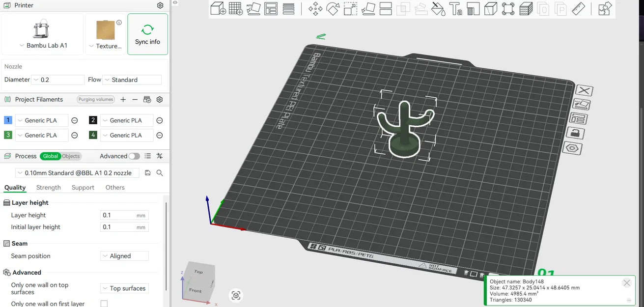This screenshot has height=307, width=644.
Task: Click the plate auto orient icon
Action: [x=582, y=104]
